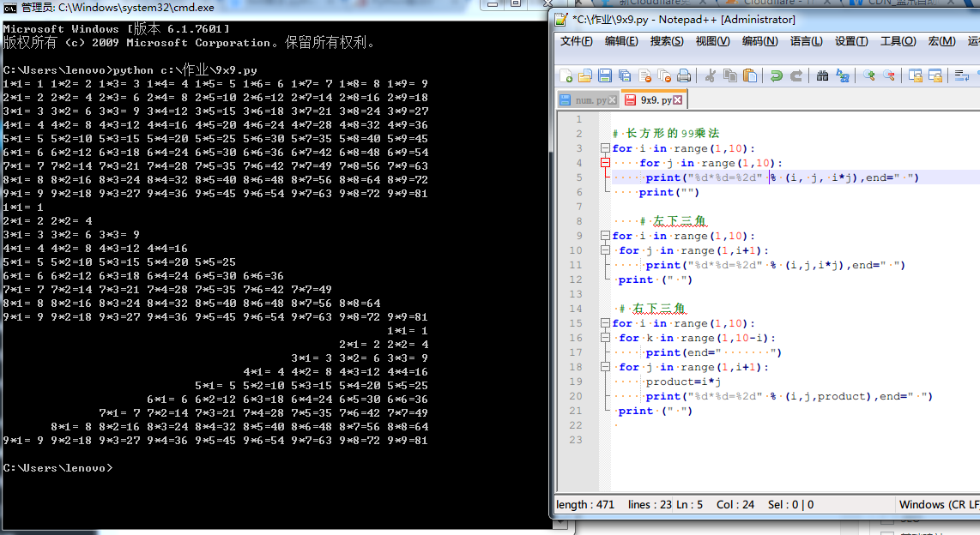The height and width of the screenshot is (535, 980).
Task: Toggle synchronized vertical scrolling icon
Action: pyautogui.click(x=915, y=76)
